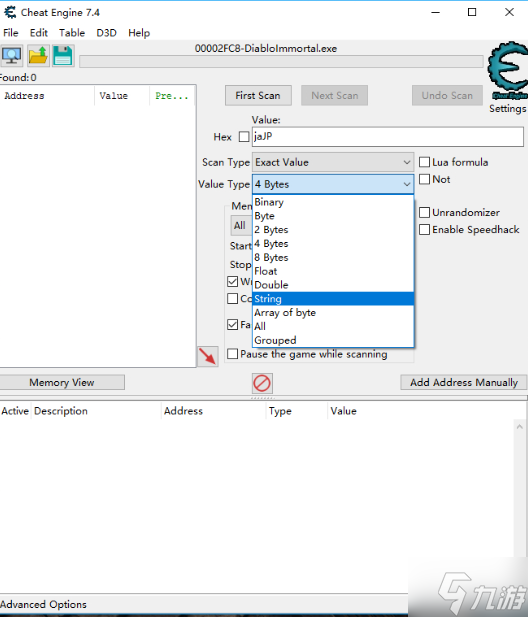Select Grouped value type option
528x617 pixels.
pyautogui.click(x=333, y=340)
